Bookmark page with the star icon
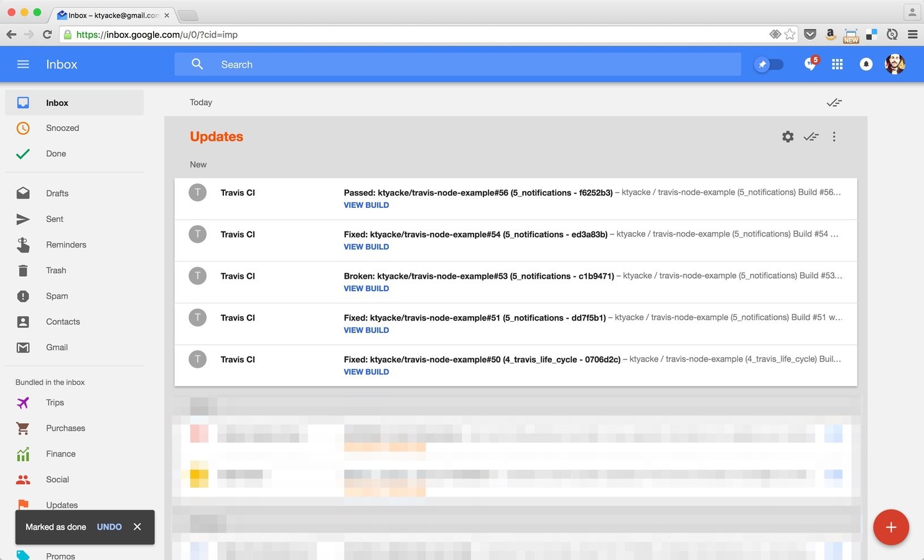This screenshot has height=560, width=924. pos(790,34)
